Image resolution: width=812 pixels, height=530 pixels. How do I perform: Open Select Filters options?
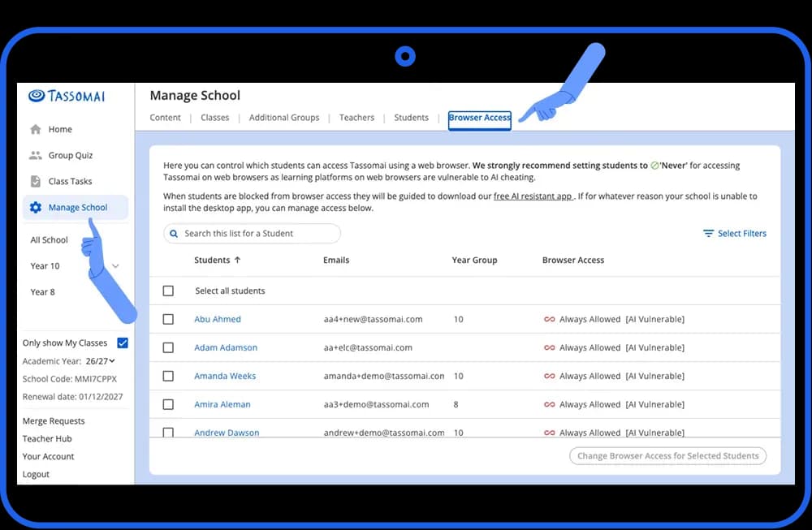tap(735, 234)
